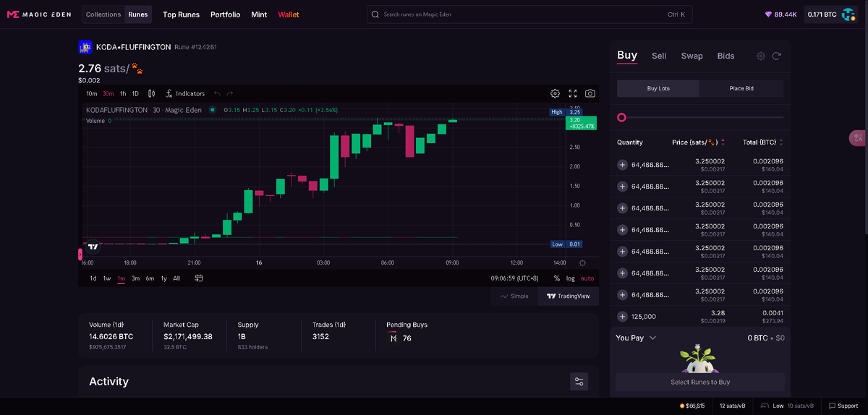The image size is (868, 415).
Task: Click the pink panel collapse handle
Action: (80, 254)
